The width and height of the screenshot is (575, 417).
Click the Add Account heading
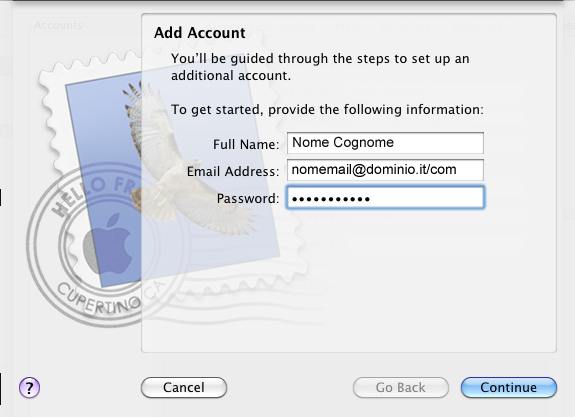[x=199, y=33]
